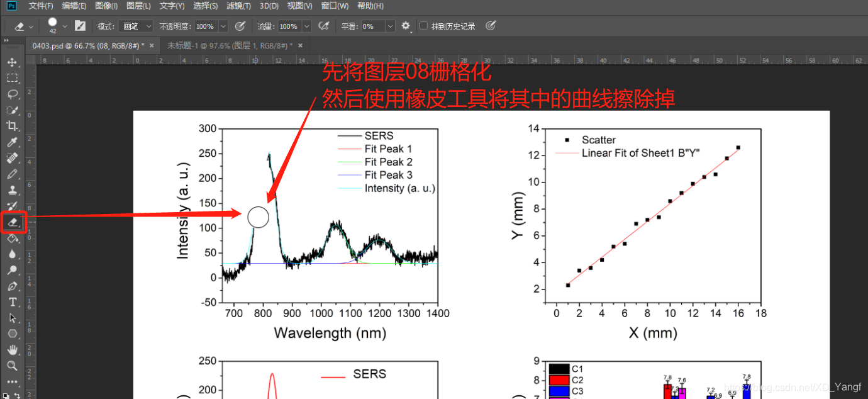The height and width of the screenshot is (399, 868).
Task: Open the 编辑(E) menu
Action: 74,6
